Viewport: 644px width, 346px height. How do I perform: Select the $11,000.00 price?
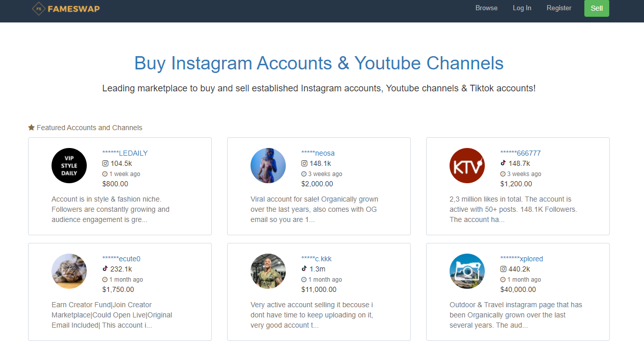(x=319, y=289)
